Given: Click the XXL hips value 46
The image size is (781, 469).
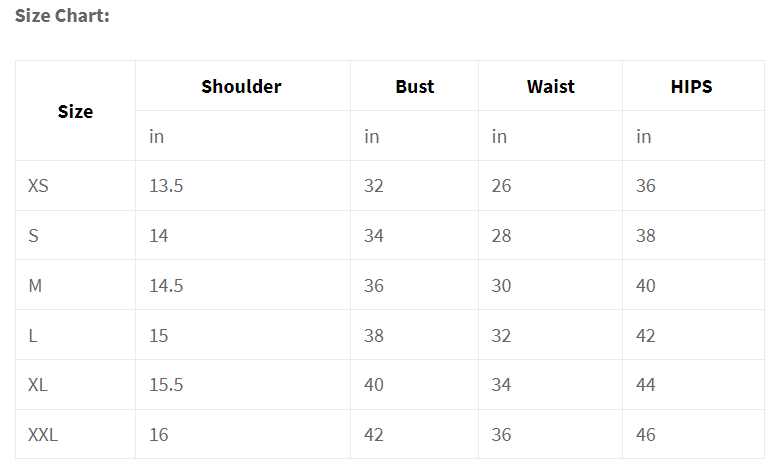Looking at the screenshot, I should tap(646, 435).
